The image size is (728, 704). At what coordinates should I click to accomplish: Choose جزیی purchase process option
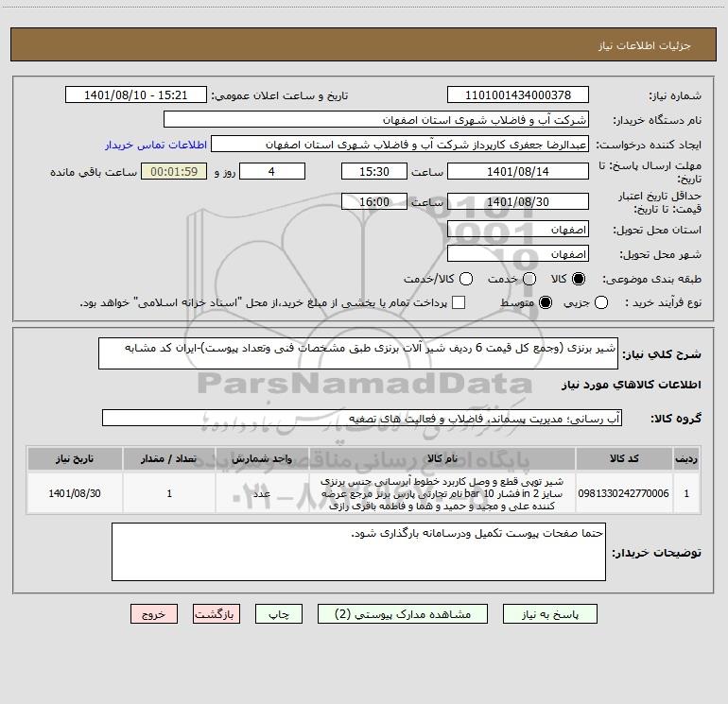click(x=600, y=302)
